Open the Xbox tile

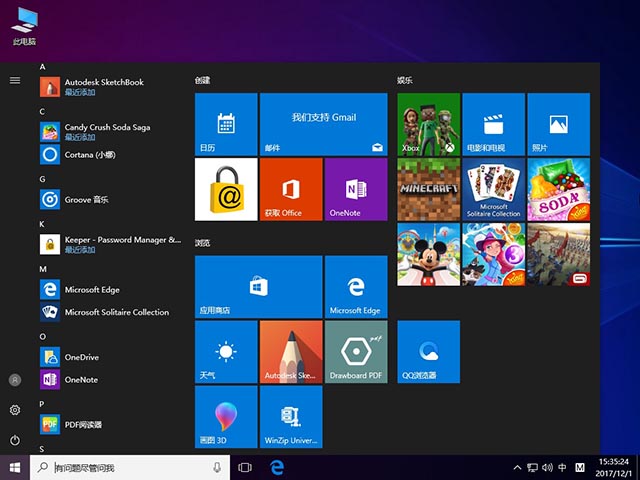coord(429,124)
